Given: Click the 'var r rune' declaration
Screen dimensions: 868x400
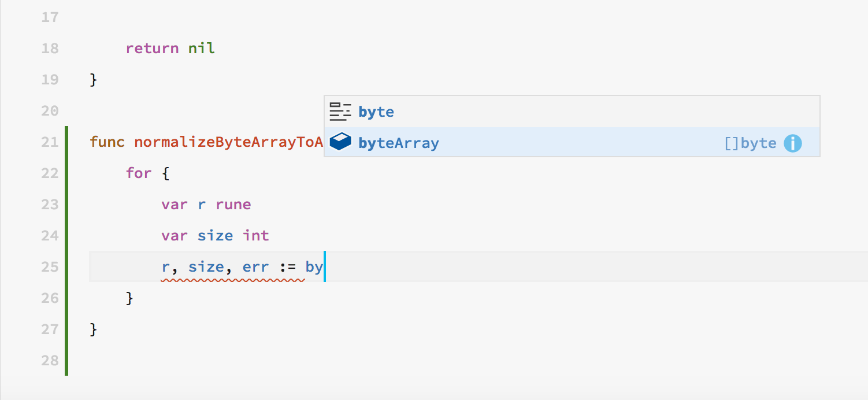Looking at the screenshot, I should pyautogui.click(x=206, y=204).
